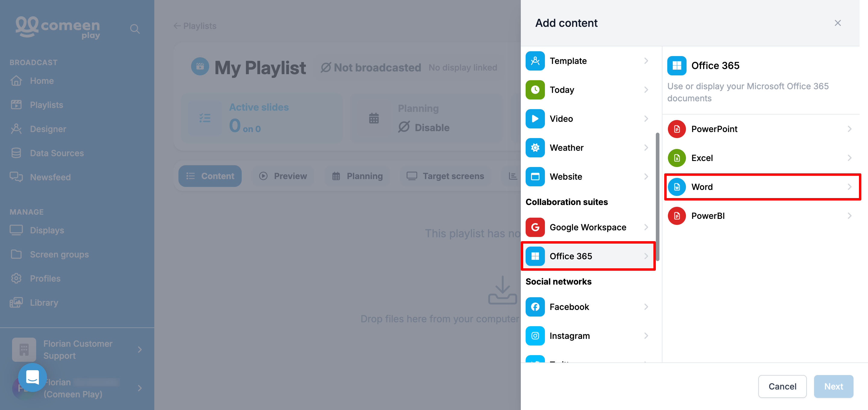
Task: Click the Video play icon
Action: coord(535,119)
